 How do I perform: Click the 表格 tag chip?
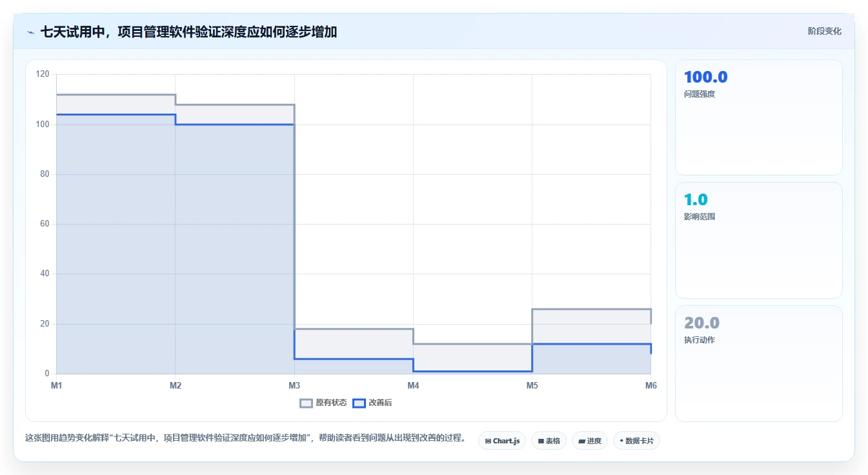(549, 441)
